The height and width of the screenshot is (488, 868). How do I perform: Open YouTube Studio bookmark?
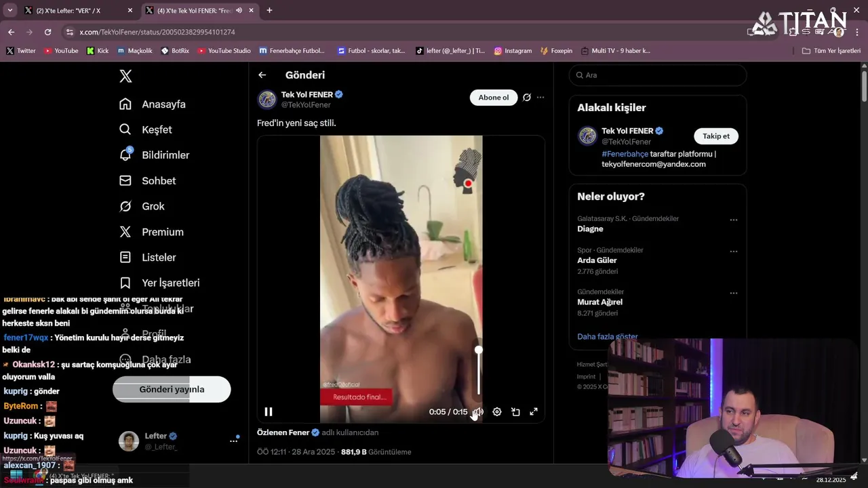[x=224, y=51]
